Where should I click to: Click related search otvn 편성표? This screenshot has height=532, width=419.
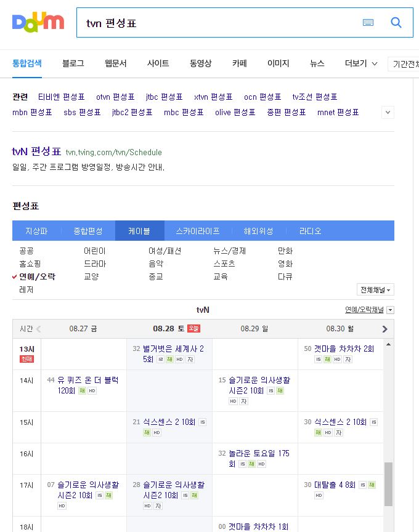pos(115,97)
